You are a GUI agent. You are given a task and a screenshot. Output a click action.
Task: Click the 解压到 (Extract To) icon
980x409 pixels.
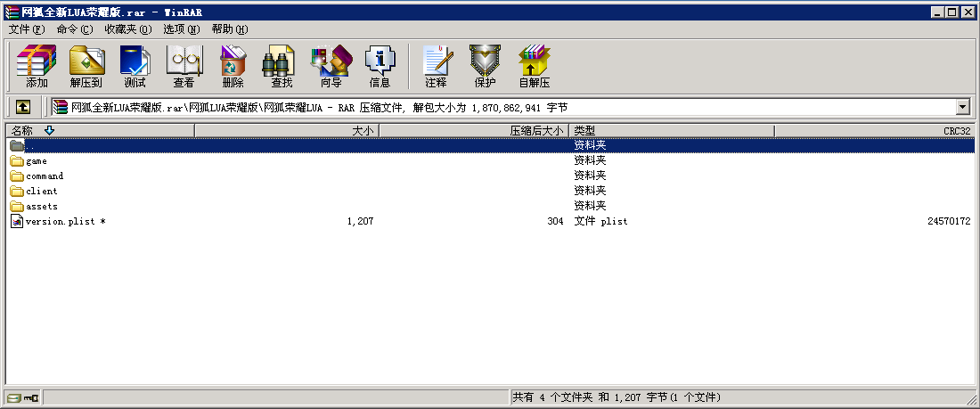tap(86, 66)
